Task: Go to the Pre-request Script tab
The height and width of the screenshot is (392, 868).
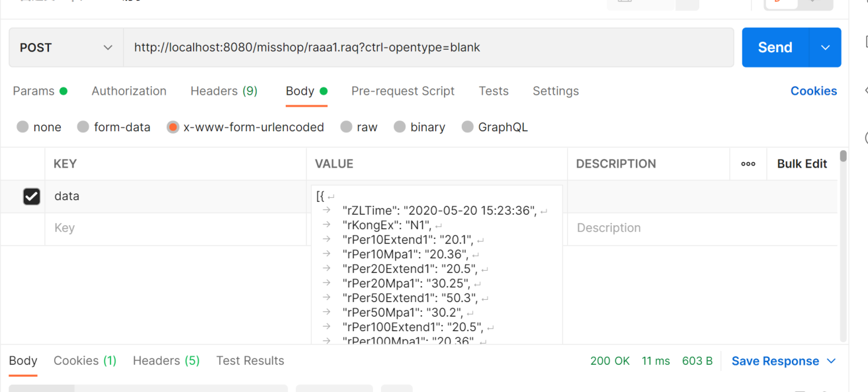Action: 403,91
